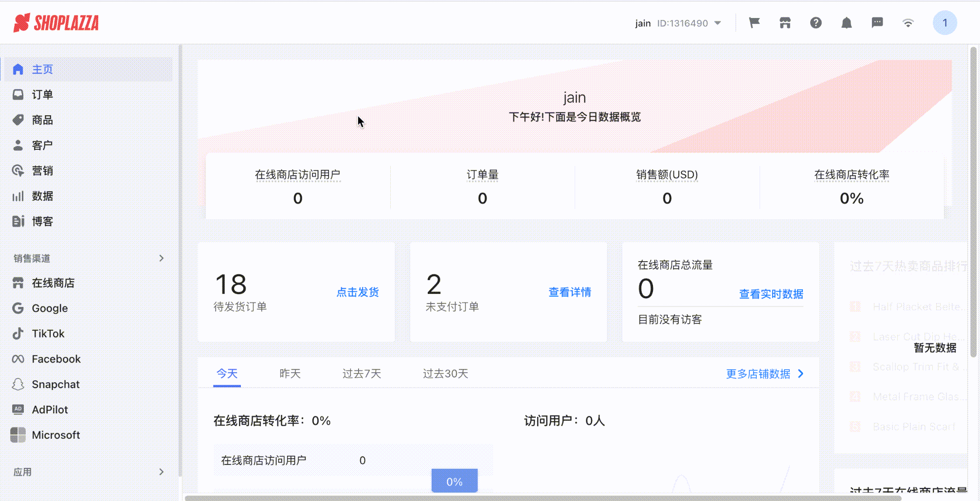Click the wifi signal icon

coord(908,23)
